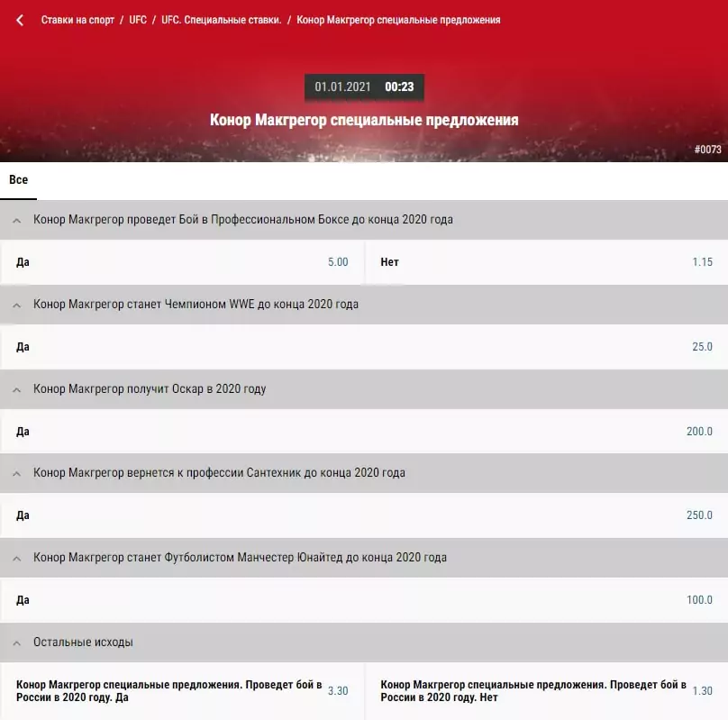This screenshot has width=728, height=720.
Task: Click the Конор Макгрегор специальные предложения breadcrumb
Action: point(398,20)
